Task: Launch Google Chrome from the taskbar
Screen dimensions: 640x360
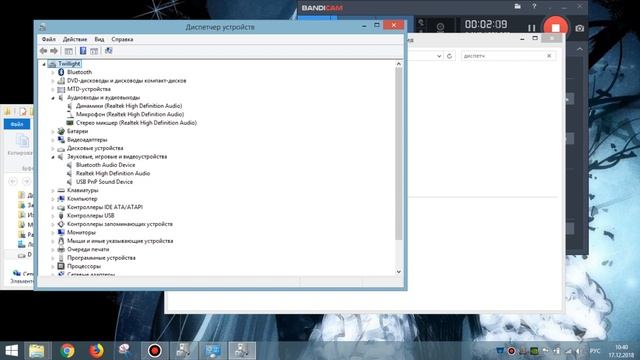Action: pyautogui.click(x=67, y=351)
